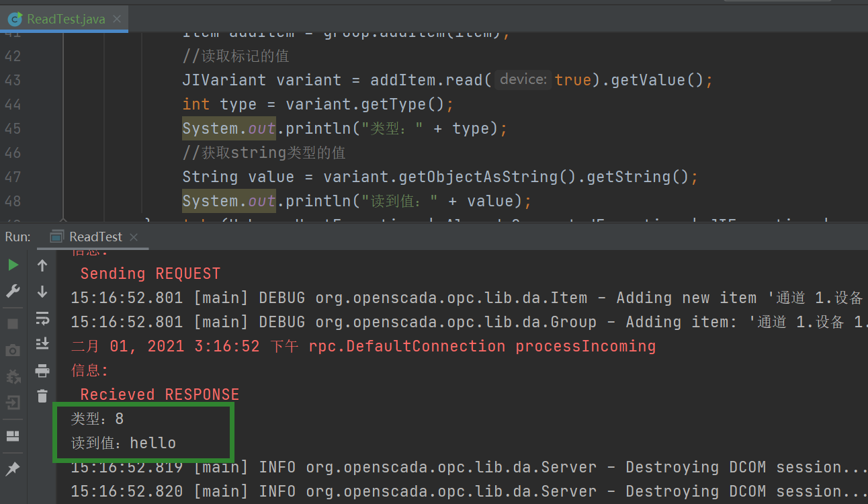Click the 'Run:' tool window label
The height and width of the screenshot is (504, 868).
pyautogui.click(x=17, y=237)
